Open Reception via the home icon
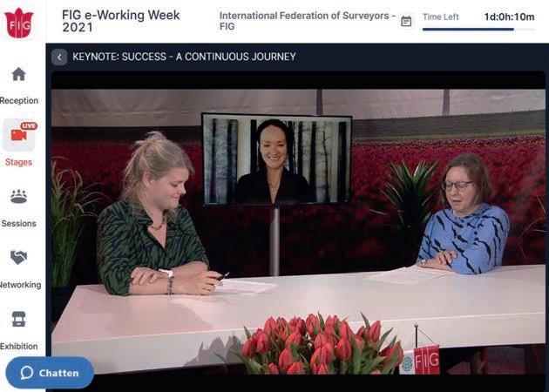549x392 pixels. coord(18,74)
